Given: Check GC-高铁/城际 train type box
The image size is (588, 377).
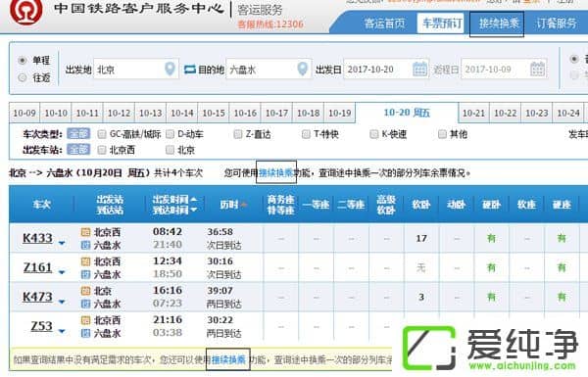Looking at the screenshot, I should click(102, 134).
